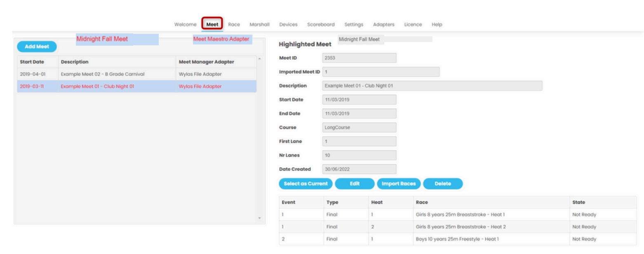The width and height of the screenshot is (644, 254).
Task: Open the Scoreboard tab
Action: coord(321,25)
